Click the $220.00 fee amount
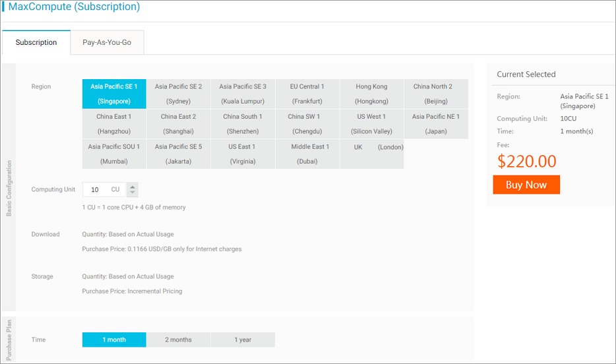 pos(527,162)
